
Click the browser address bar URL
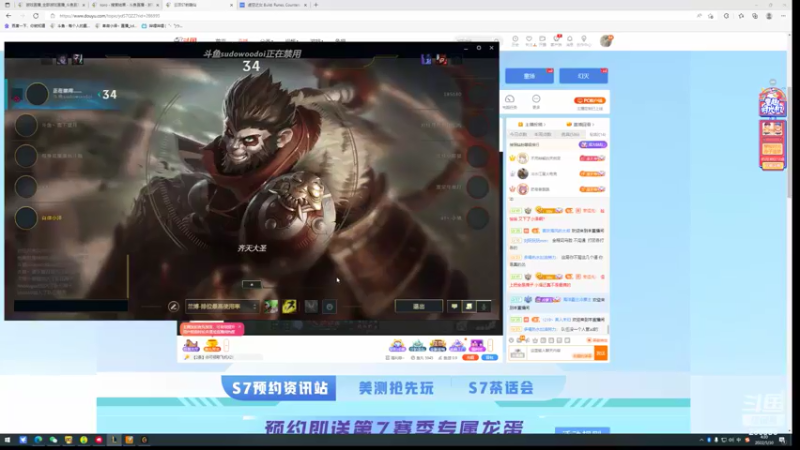[110, 16]
